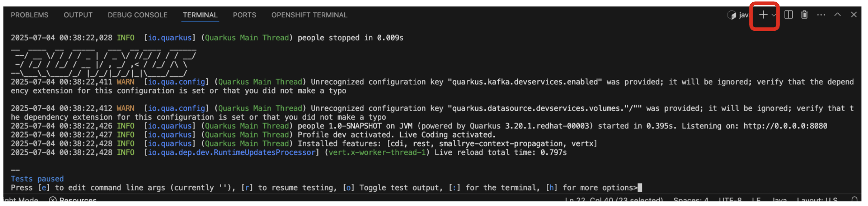Switch to the PROBLEMS tab
868x206 pixels.
(30, 15)
